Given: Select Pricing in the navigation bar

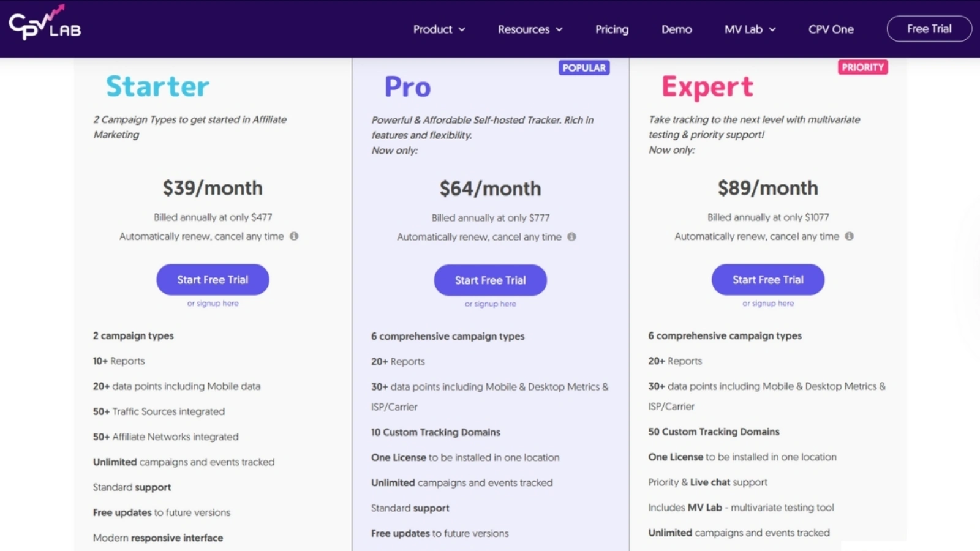Looking at the screenshot, I should coord(611,29).
